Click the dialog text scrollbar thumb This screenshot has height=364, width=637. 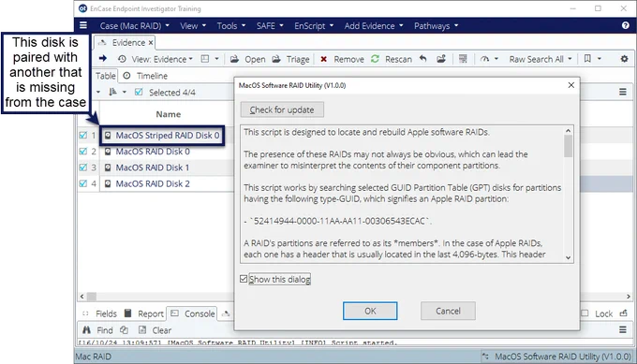pyautogui.click(x=568, y=146)
